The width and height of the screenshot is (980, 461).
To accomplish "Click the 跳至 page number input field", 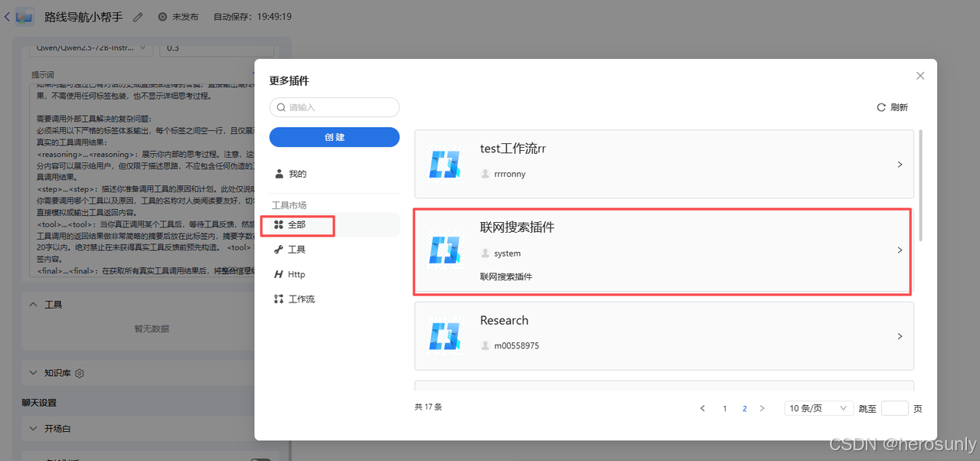I will point(894,408).
